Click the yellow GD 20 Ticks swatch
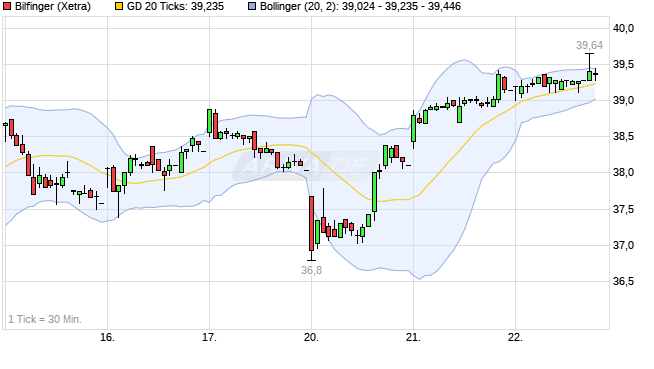This screenshot has width=654, height=369. (x=119, y=6)
